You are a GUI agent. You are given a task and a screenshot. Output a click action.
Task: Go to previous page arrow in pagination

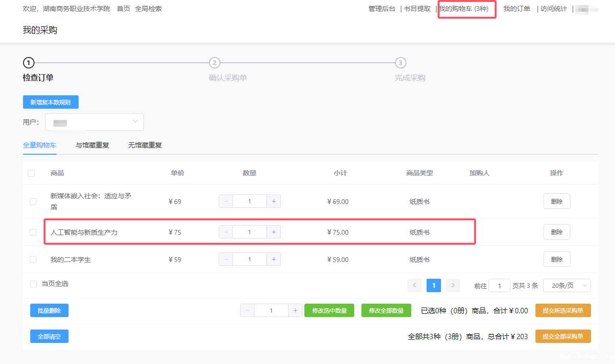point(415,285)
